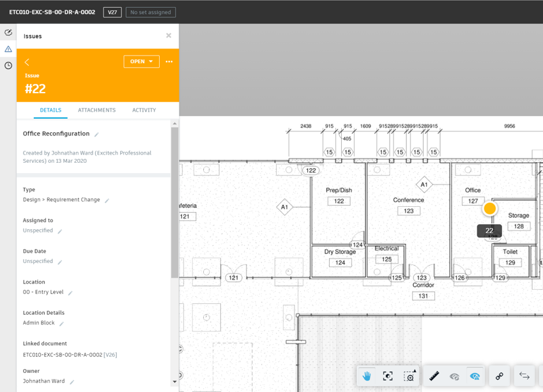Screen dimensions: 543x392
Task: Edit the Due Date field pencil
Action: (x=60, y=262)
